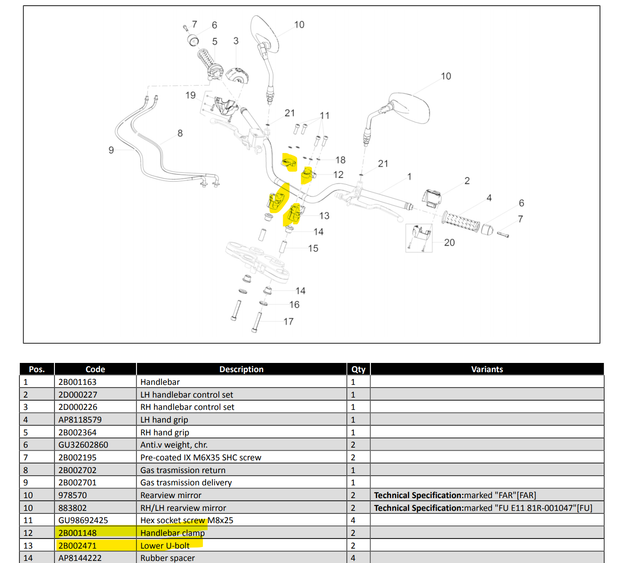
Task: Click the 'Qty' column header
Action: (358, 369)
